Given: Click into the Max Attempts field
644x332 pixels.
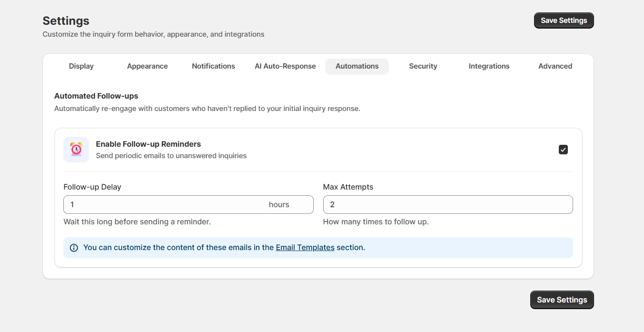Looking at the screenshot, I should 447,205.
